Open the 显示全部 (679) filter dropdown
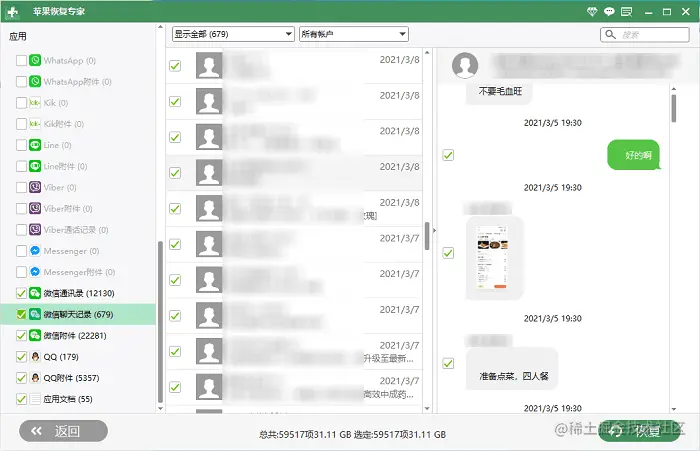The image size is (700, 451). pyautogui.click(x=233, y=34)
